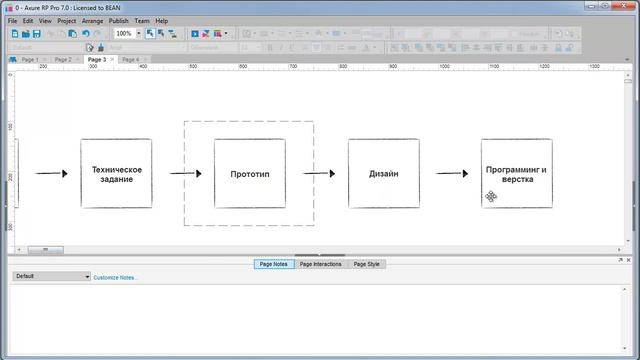640x360 pixels.
Task: Switch to Page Interactions tab
Action: pos(320,264)
